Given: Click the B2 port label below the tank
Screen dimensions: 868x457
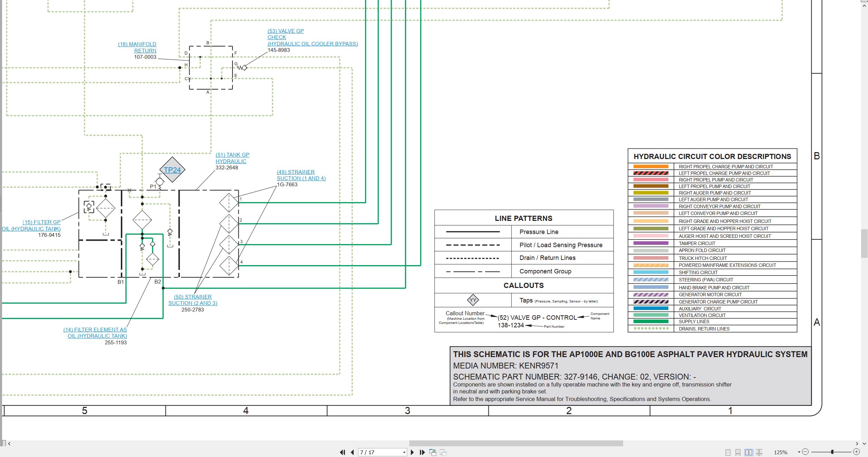Looking at the screenshot, I should click(x=158, y=282).
